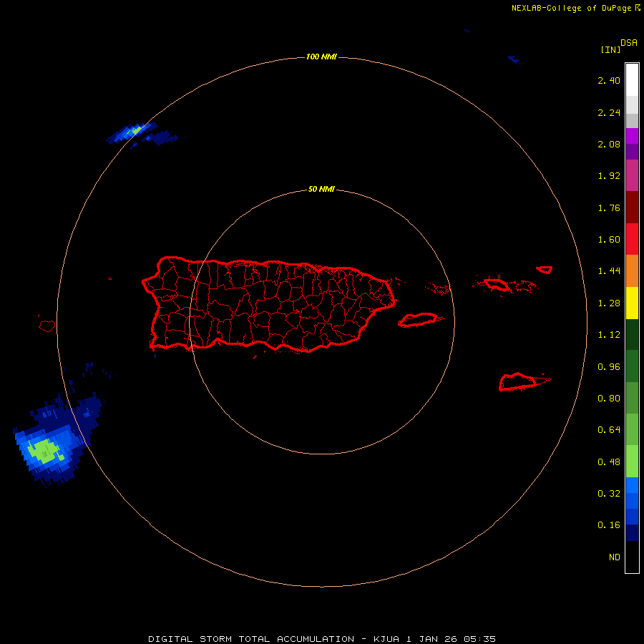Select the 2.40 legend value
Screen dimensions: 644x644
coord(609,80)
